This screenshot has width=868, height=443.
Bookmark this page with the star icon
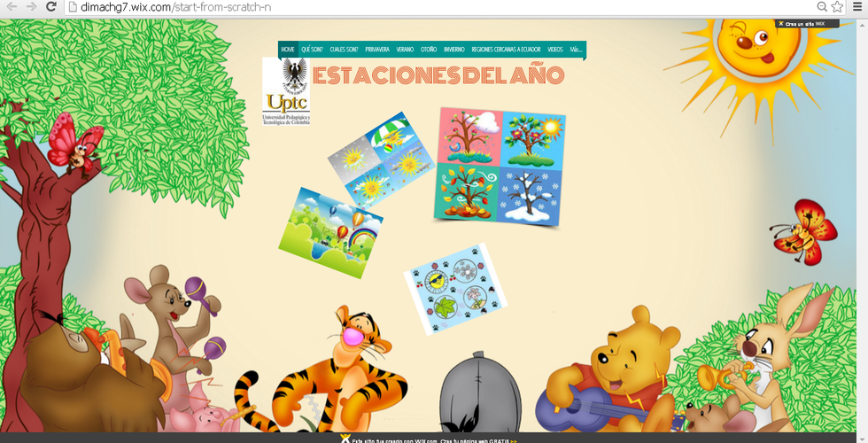click(x=837, y=7)
